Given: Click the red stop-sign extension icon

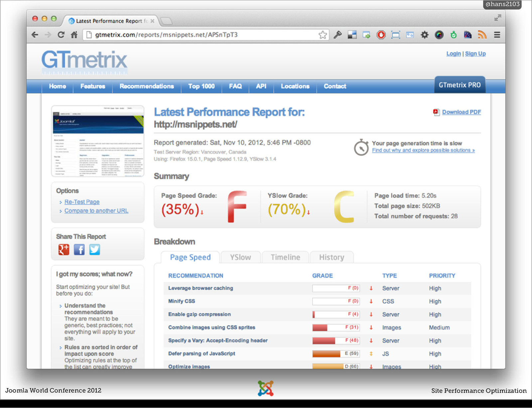Looking at the screenshot, I should [381, 35].
